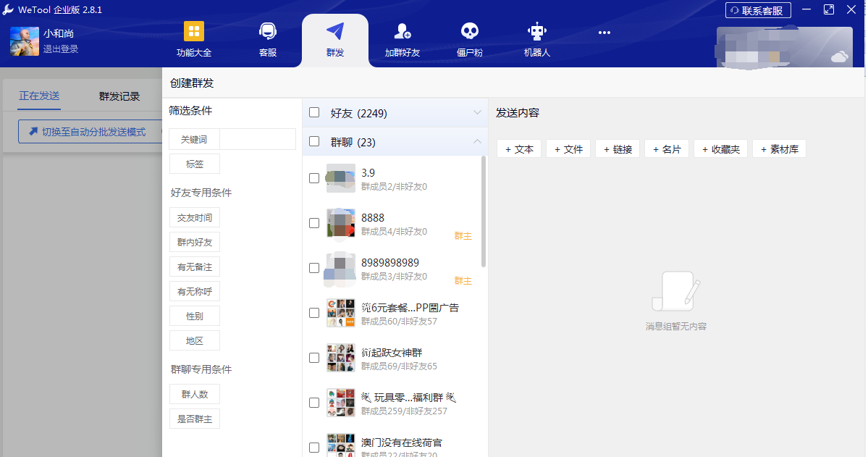The height and width of the screenshot is (457, 868).
Task: Click the 群发 paper-plane icon
Action: click(x=334, y=33)
